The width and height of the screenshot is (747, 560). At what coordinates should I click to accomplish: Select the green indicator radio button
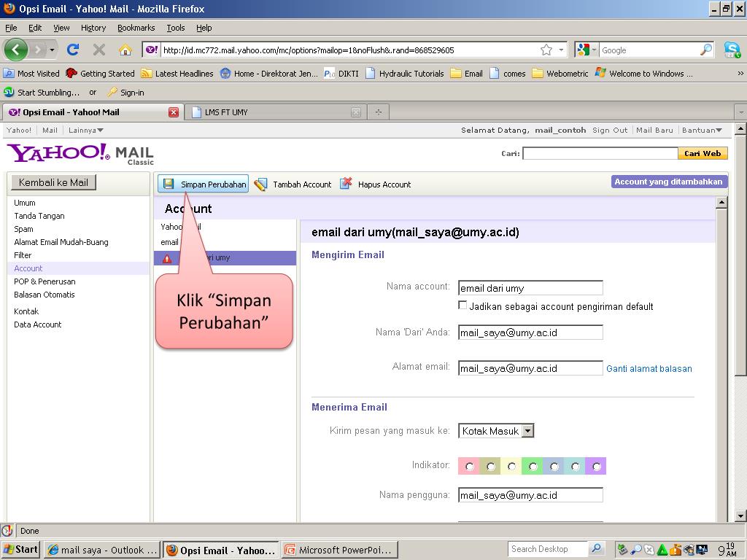pyautogui.click(x=533, y=466)
